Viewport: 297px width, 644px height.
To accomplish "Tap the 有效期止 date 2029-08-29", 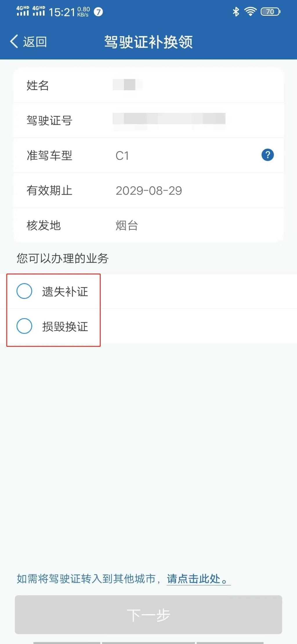I will [x=149, y=191].
